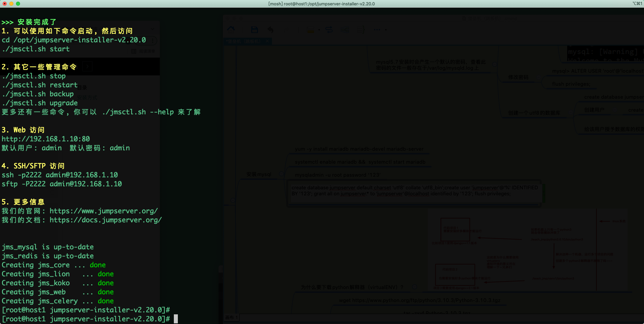Select the '创建用户' topic in mind map

tap(594, 110)
